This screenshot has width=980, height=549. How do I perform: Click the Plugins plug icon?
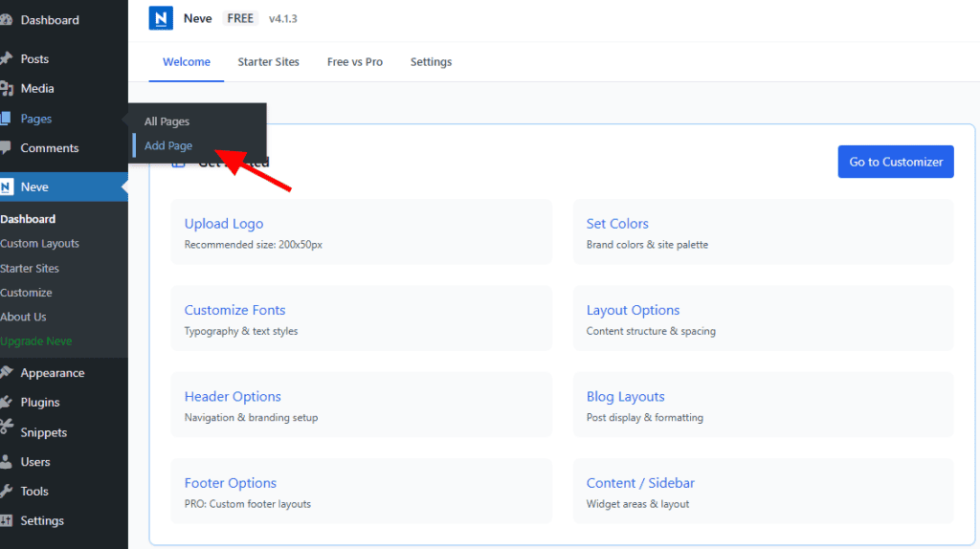click(x=6, y=403)
